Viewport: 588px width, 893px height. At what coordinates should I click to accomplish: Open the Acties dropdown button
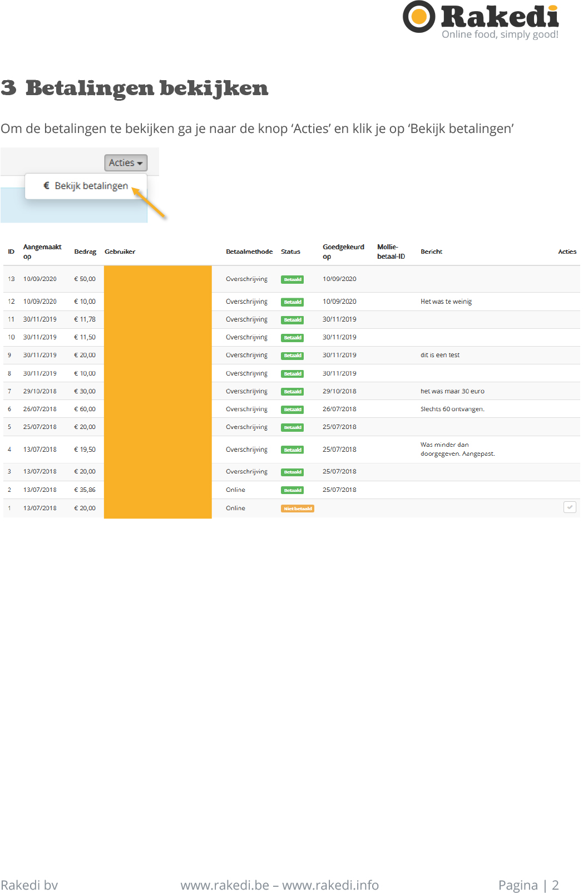[126, 162]
